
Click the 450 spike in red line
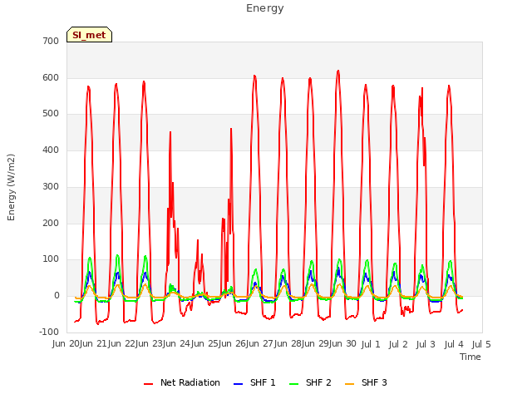pos(170,132)
